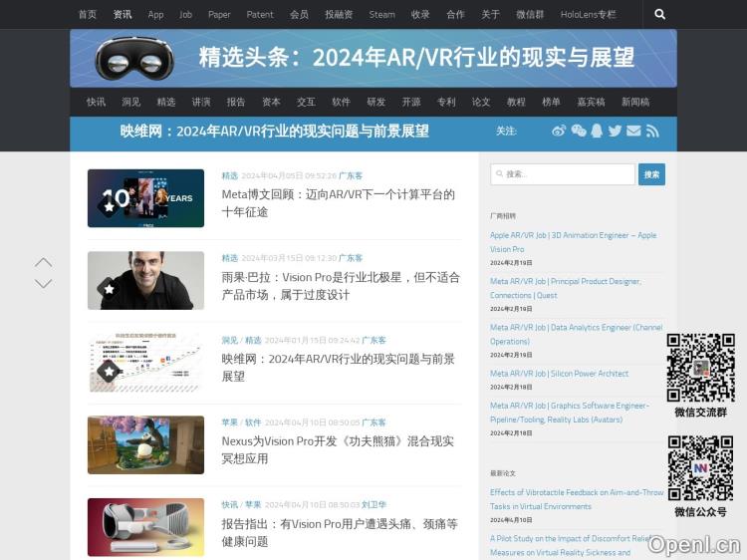Select the 快讯 category tab
The image size is (747, 560).
click(96, 102)
